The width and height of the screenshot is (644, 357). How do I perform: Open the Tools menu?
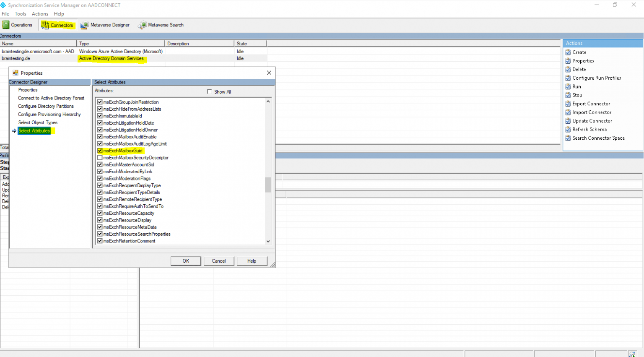20,13
